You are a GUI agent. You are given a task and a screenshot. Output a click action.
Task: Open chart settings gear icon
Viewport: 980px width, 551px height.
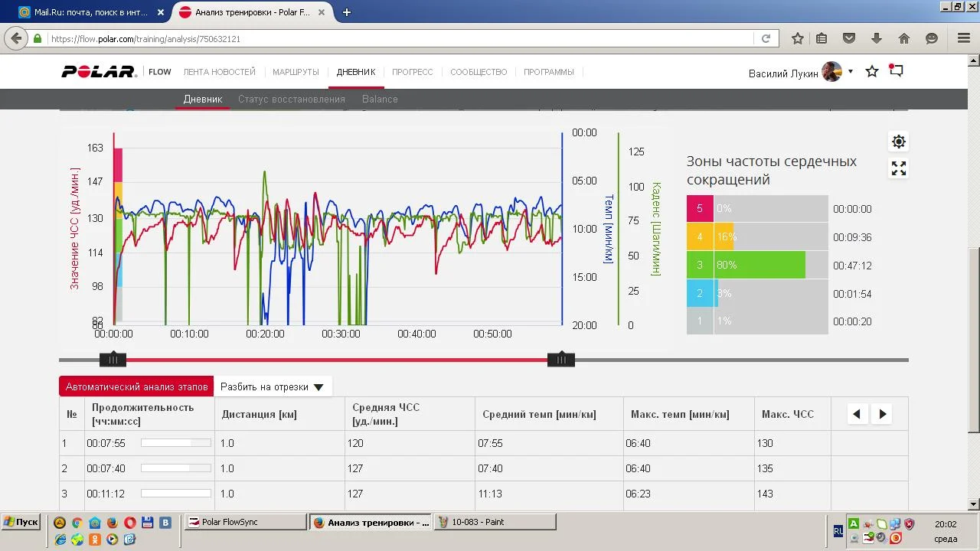click(x=899, y=142)
